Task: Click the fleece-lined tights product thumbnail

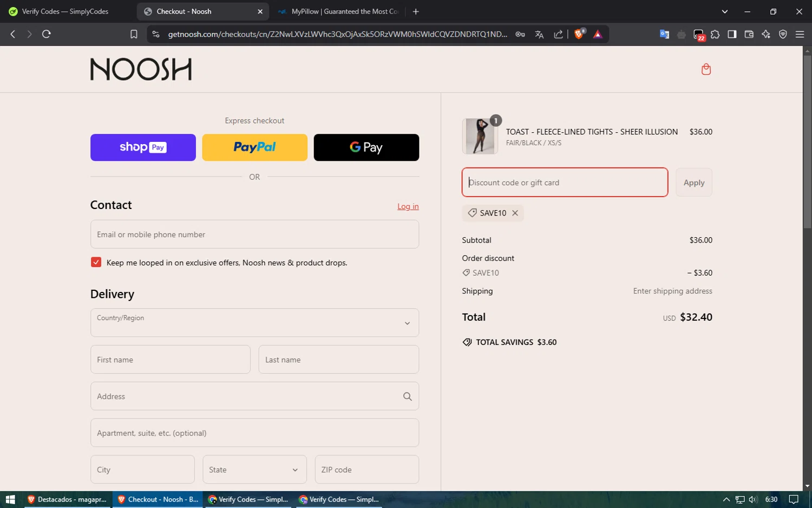Action: tap(480, 136)
